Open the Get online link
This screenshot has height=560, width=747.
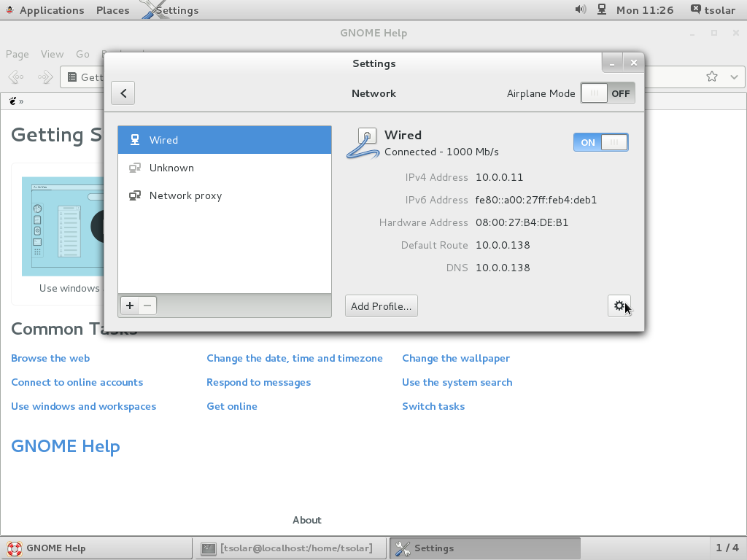click(x=232, y=406)
